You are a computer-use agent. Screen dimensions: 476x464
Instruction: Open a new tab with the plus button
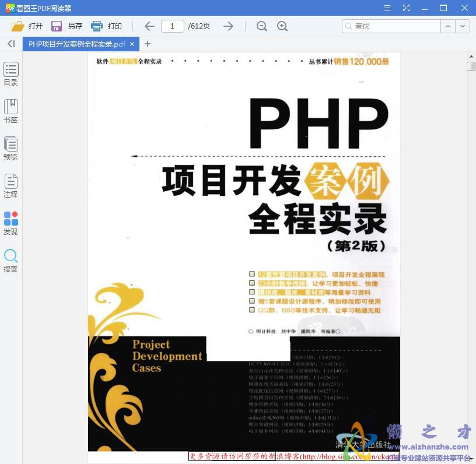tap(148, 44)
